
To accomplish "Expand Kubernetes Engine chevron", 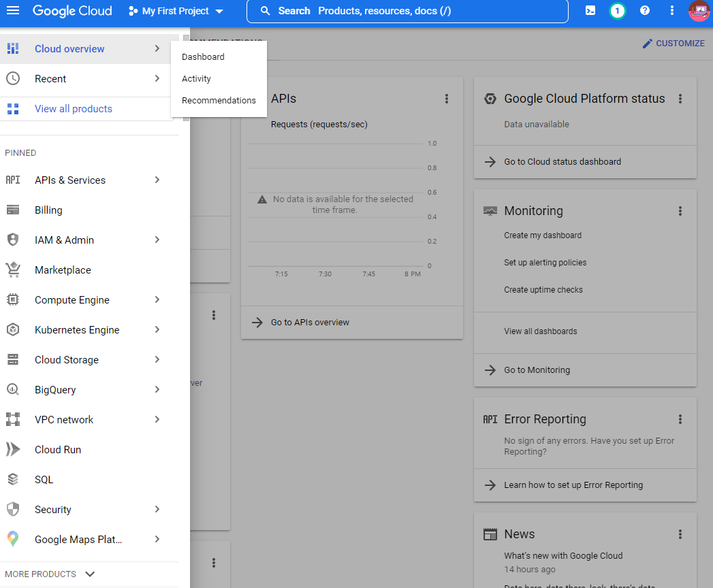I will (157, 329).
